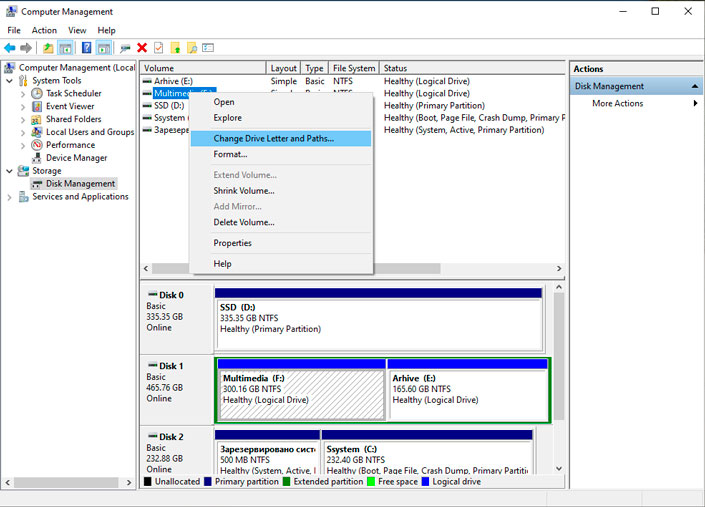Open the Action menu
The image size is (705, 507).
pyautogui.click(x=44, y=30)
